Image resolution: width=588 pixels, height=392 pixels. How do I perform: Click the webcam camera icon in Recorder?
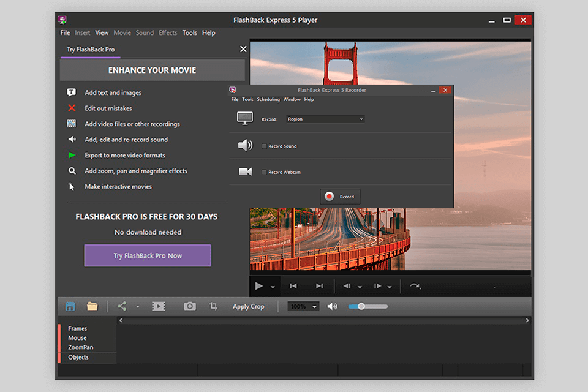coord(245,171)
